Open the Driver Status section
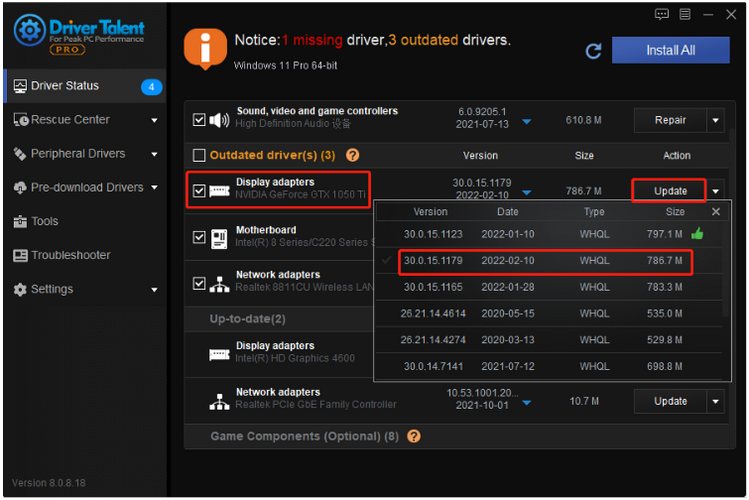Viewport: 749px width, 500px height. coord(85,86)
